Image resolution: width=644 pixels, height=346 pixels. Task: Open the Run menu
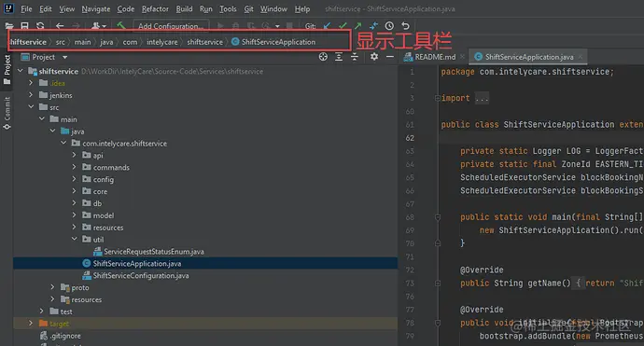[x=205, y=8]
